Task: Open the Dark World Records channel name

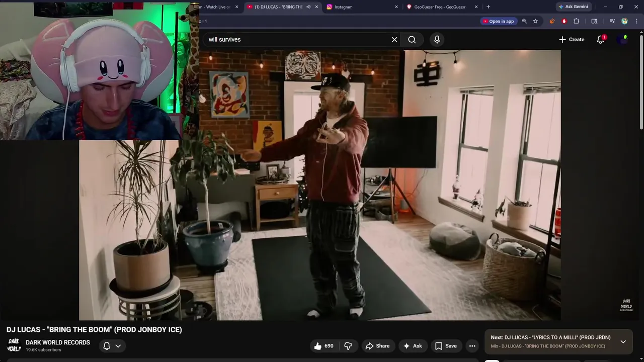Action: (58, 342)
